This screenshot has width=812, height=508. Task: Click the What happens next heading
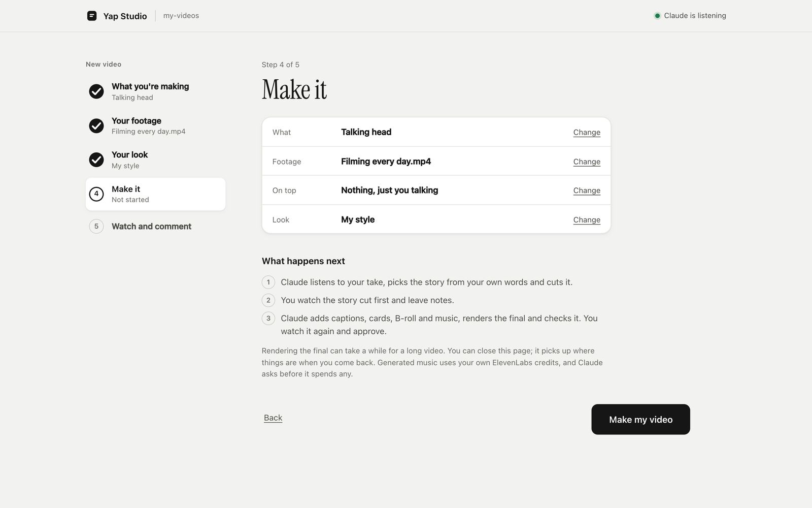[x=303, y=261]
